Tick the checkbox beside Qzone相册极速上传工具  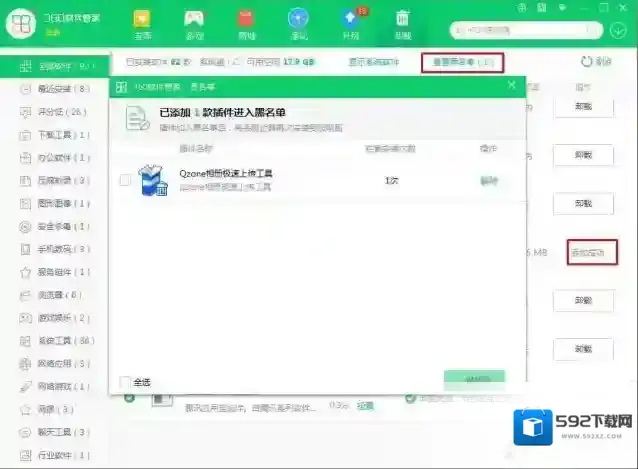pos(125,181)
